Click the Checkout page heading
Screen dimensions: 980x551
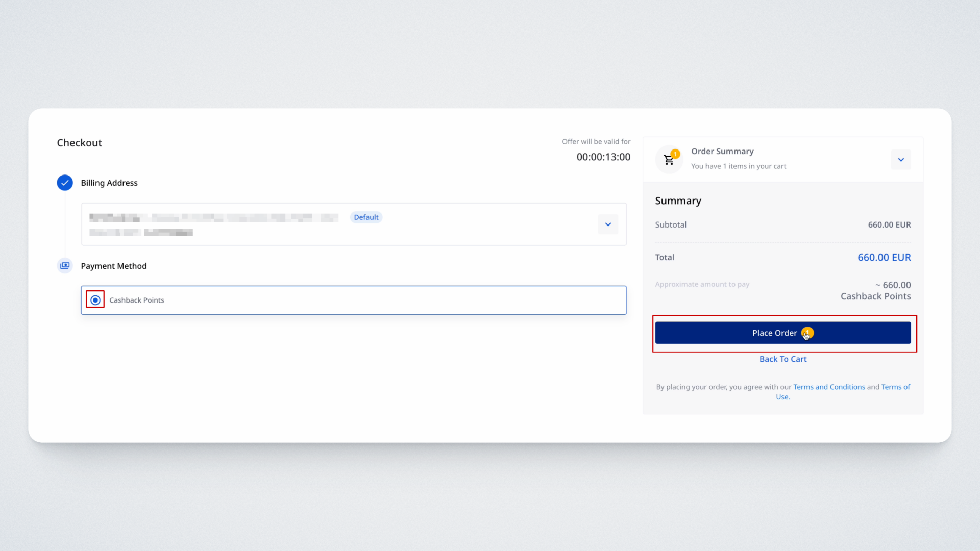[x=79, y=143]
